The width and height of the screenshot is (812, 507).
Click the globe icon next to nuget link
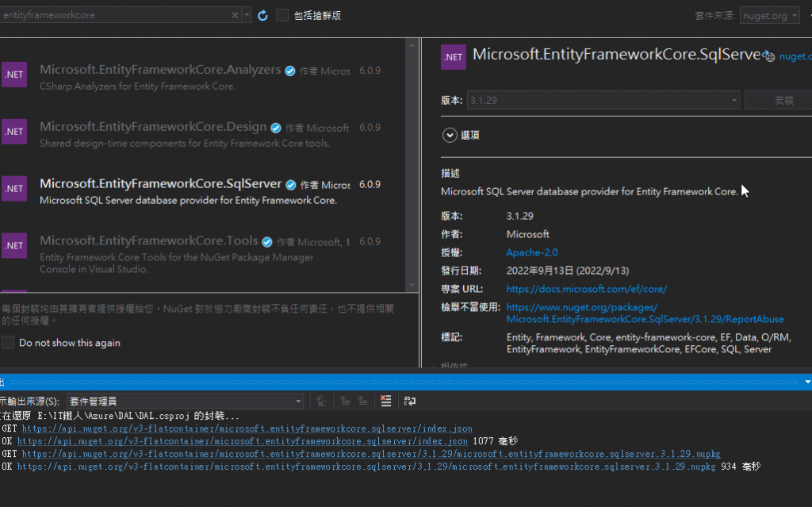click(768, 56)
